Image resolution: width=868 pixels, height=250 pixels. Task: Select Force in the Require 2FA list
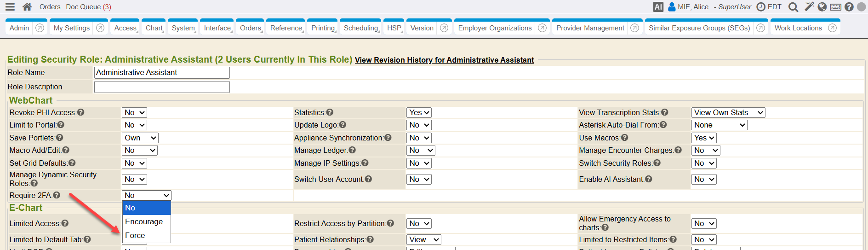click(135, 235)
